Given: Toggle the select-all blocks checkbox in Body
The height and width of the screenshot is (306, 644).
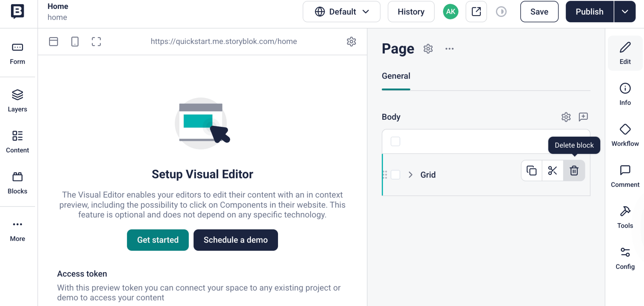Looking at the screenshot, I should click(x=395, y=141).
